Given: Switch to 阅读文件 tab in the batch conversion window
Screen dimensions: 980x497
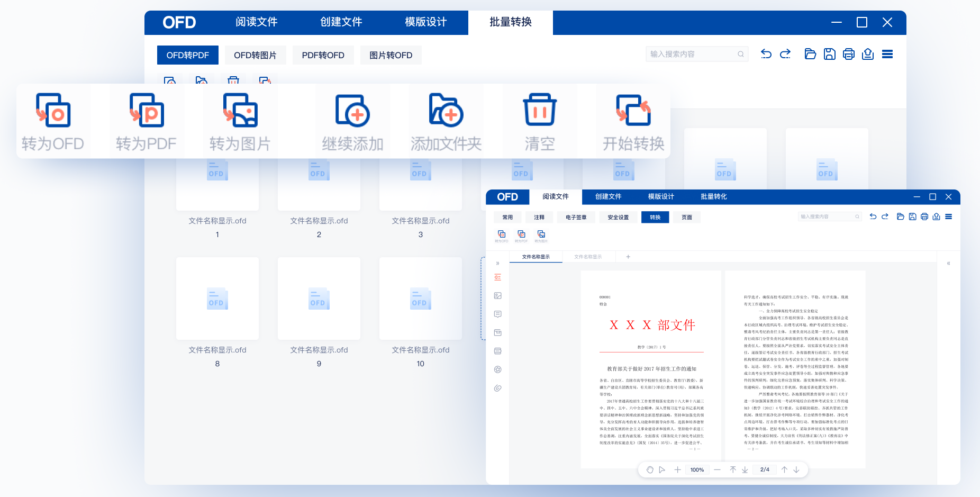Looking at the screenshot, I should click(x=257, y=22).
